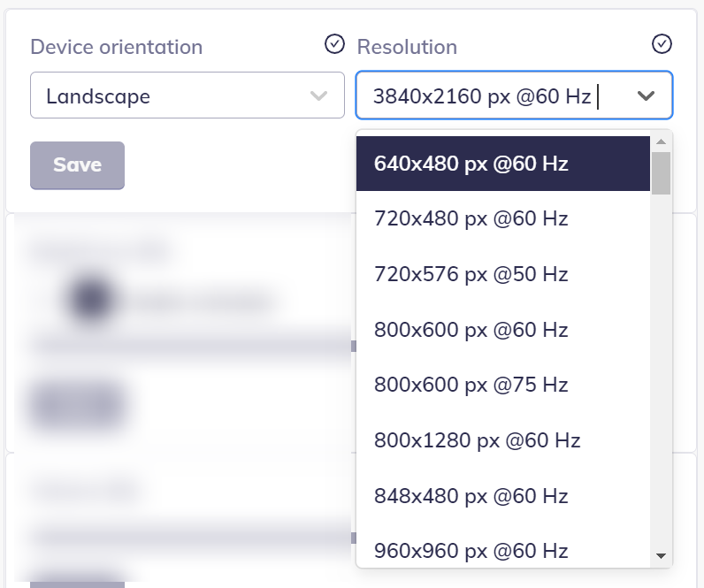Viewport: 704px width, 588px height.
Task: Collapse the Resolution dropdown using its chevron
Action: click(646, 95)
